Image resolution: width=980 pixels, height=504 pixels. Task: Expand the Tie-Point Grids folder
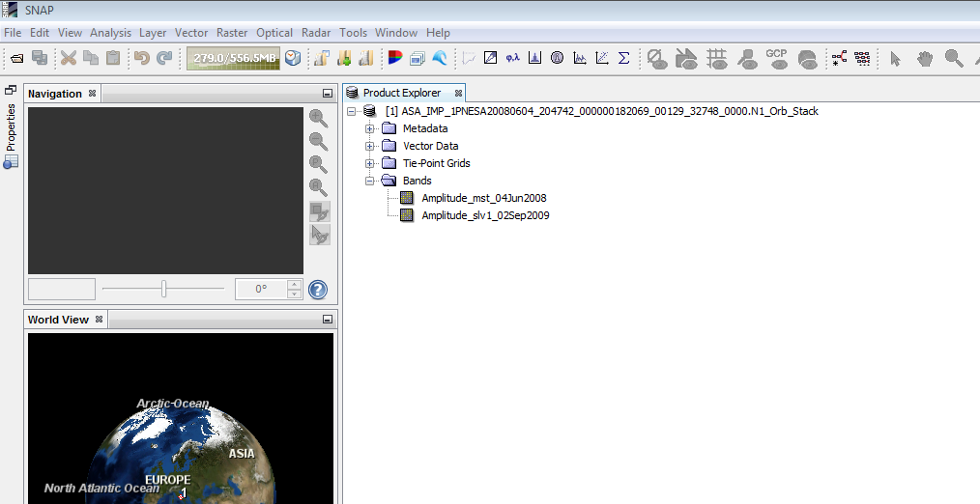pos(370,163)
